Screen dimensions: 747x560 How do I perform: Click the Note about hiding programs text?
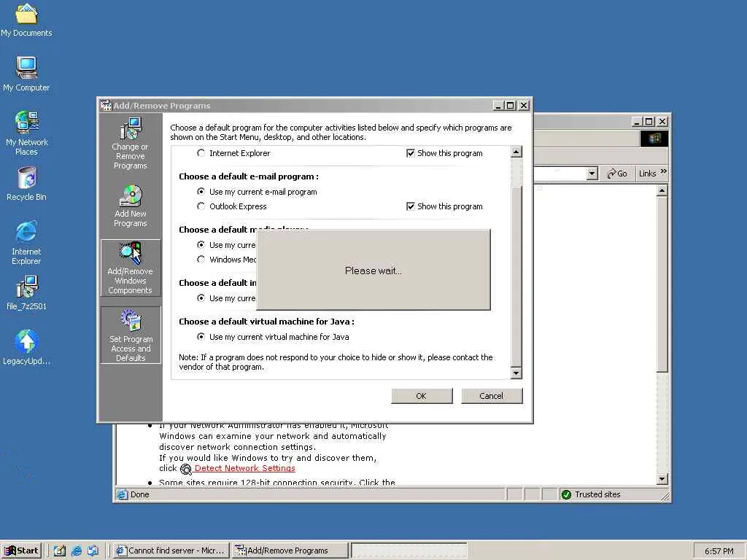tap(336, 362)
